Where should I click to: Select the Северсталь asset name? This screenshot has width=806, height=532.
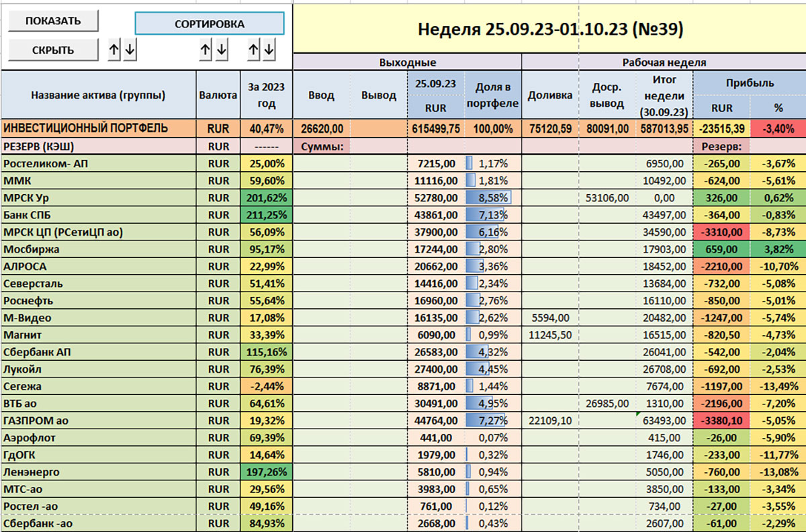[98, 283]
